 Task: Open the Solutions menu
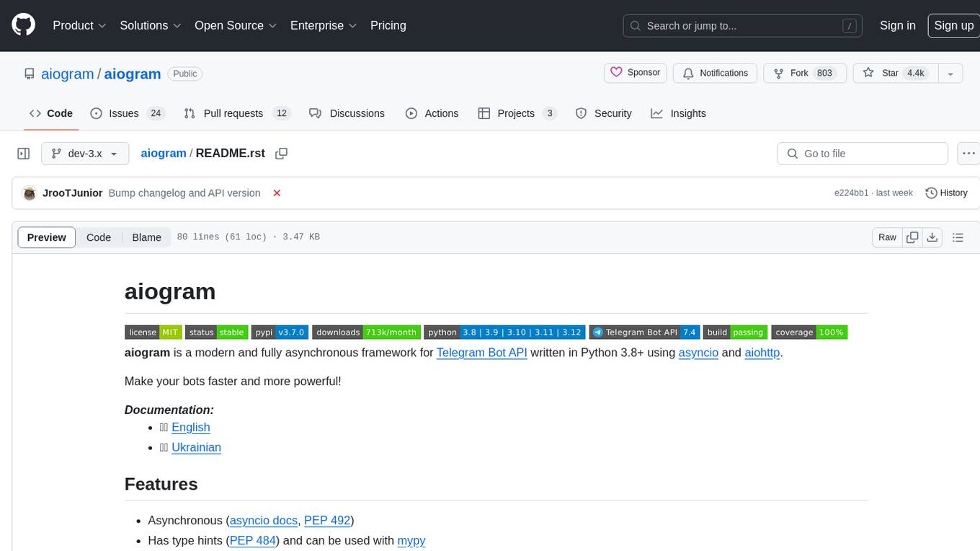(x=150, y=25)
